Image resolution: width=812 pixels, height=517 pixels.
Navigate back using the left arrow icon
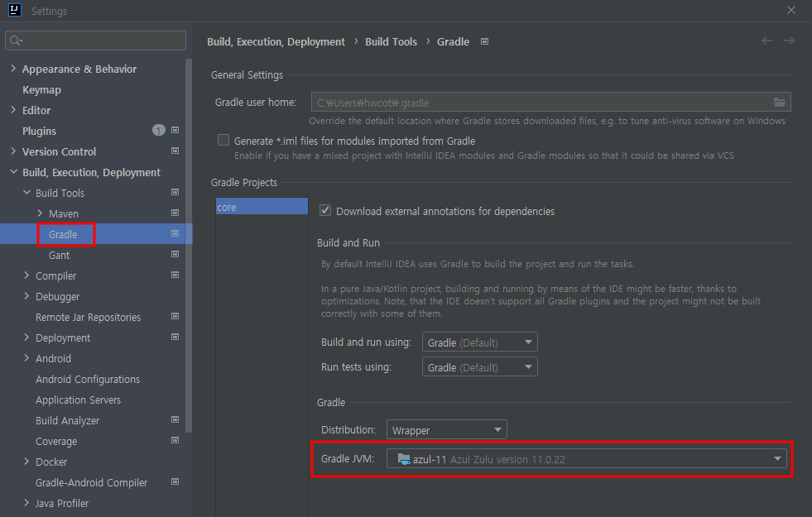click(766, 40)
